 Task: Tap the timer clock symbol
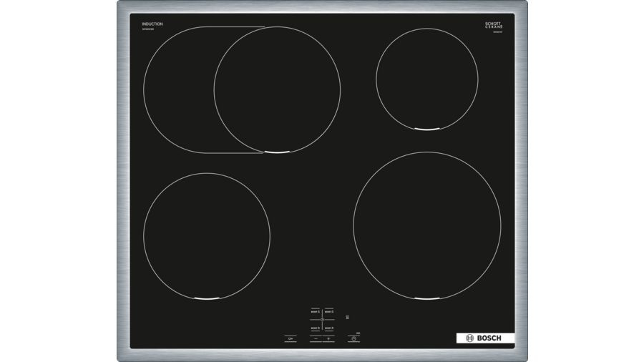353,338
